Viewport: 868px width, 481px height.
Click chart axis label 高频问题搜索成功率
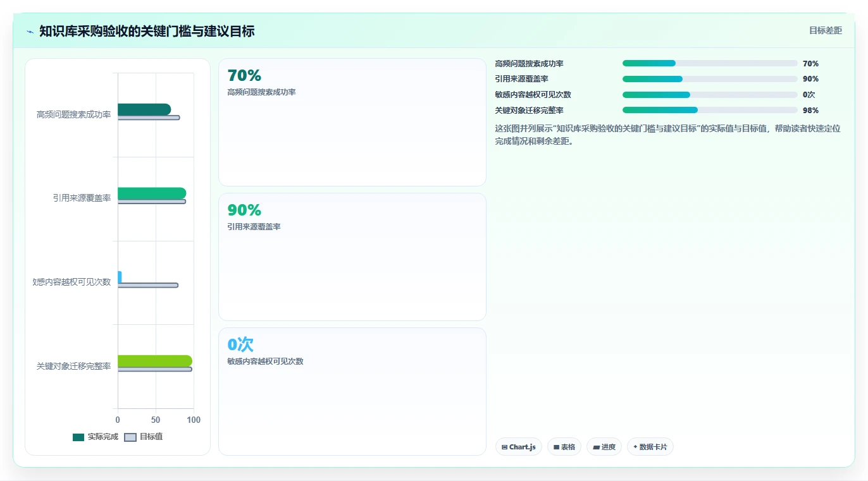(x=73, y=114)
